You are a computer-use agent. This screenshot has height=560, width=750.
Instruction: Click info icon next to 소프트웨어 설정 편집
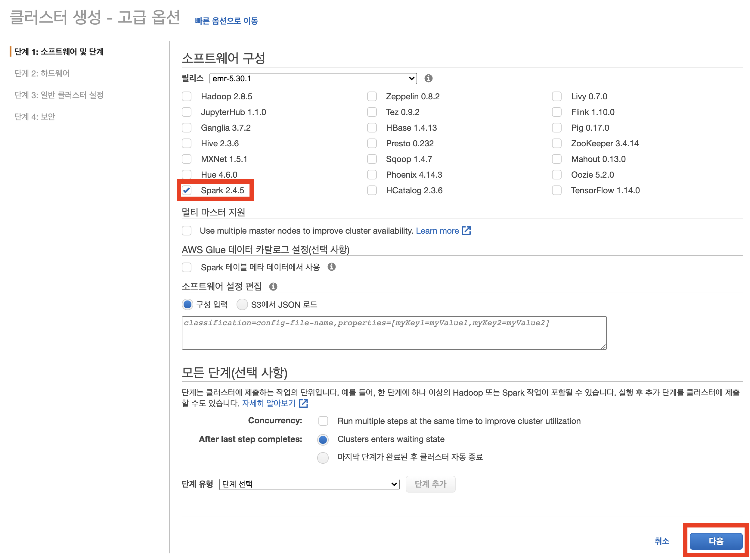[x=273, y=286]
